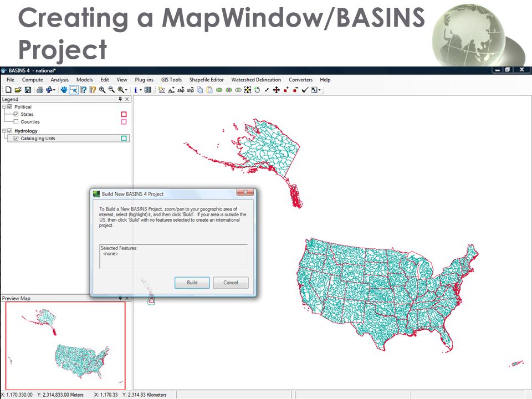Screen dimensions: 532x399
Task: Open the Add Layer dropdown arrow
Action: pos(54,90)
